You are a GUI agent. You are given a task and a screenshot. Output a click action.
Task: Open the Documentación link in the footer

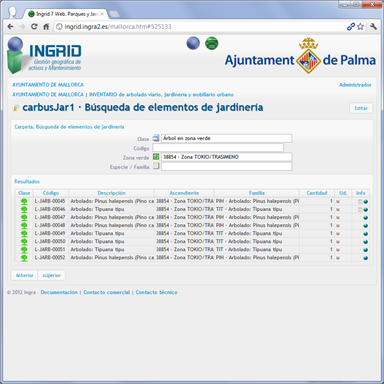[59, 292]
